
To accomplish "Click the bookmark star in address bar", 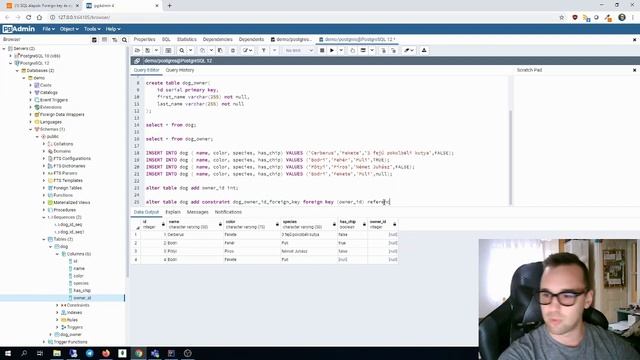I will pyautogui.click(x=562, y=17).
